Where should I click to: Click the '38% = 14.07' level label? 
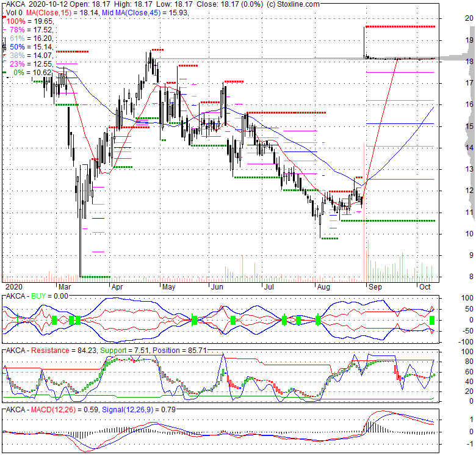click(x=31, y=56)
